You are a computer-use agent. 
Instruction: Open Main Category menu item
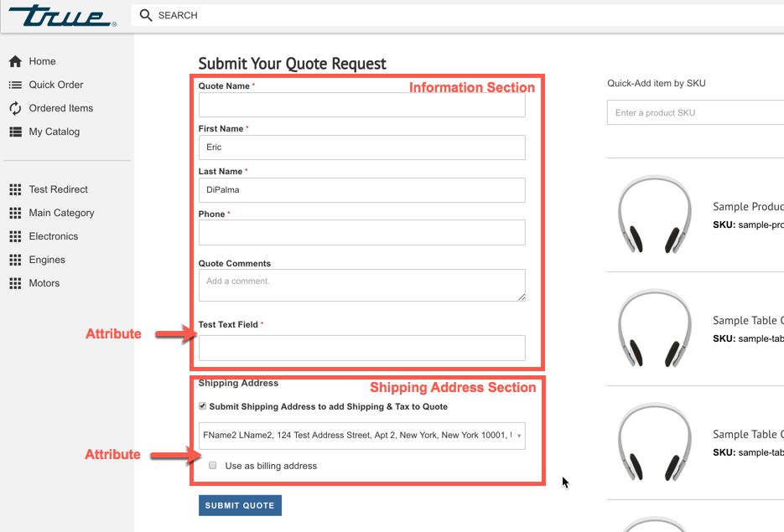(61, 213)
